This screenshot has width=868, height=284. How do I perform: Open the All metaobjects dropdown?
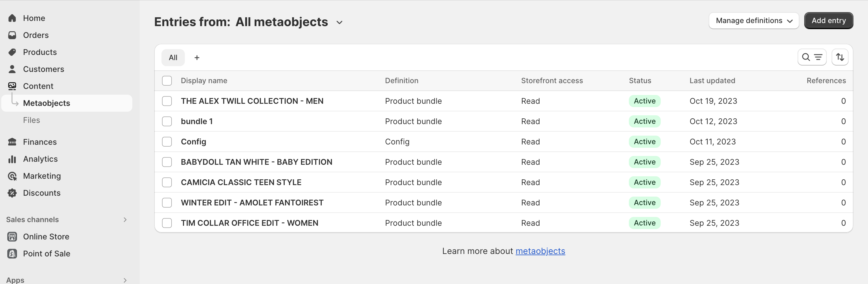click(339, 22)
